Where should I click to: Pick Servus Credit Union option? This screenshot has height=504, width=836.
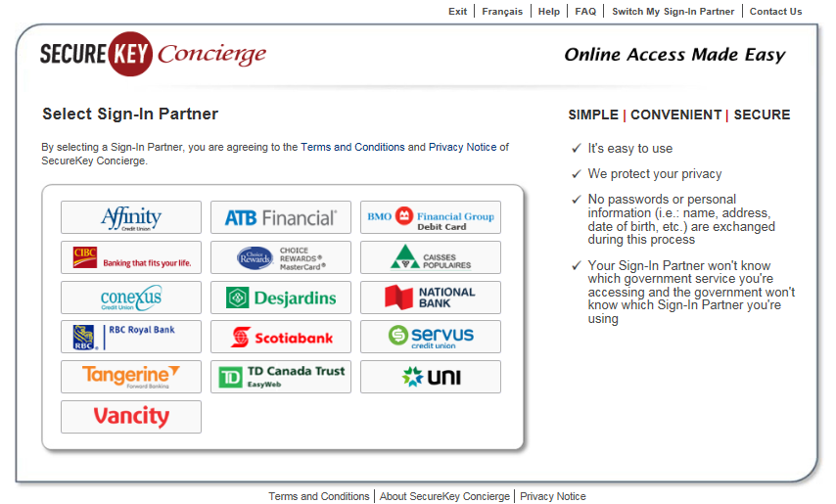point(430,337)
